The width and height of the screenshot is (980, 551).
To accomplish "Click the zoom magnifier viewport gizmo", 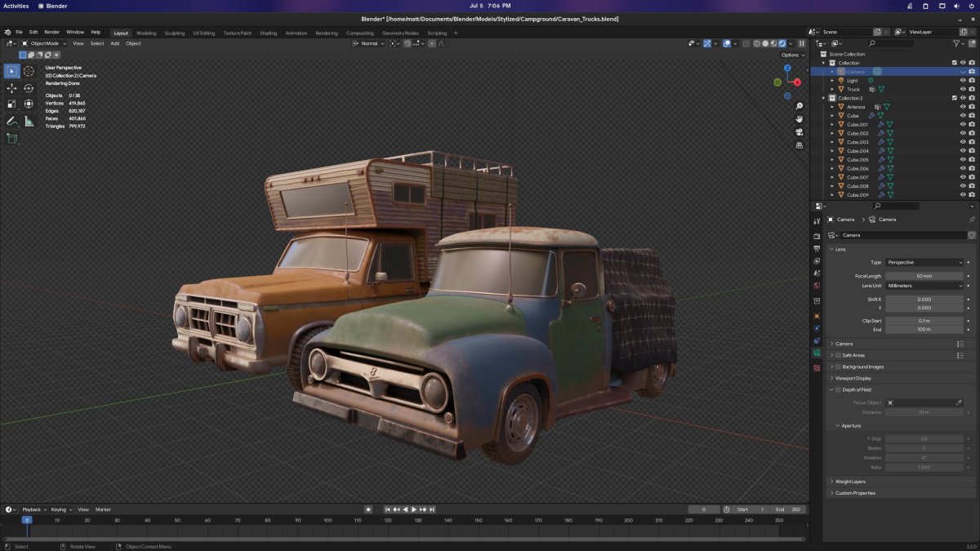I will click(x=799, y=106).
